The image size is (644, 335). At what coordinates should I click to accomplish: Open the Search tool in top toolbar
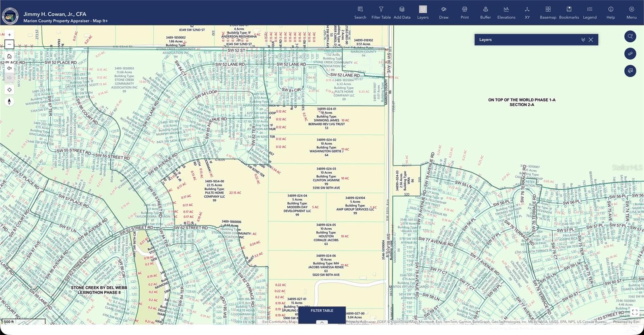pos(360,12)
